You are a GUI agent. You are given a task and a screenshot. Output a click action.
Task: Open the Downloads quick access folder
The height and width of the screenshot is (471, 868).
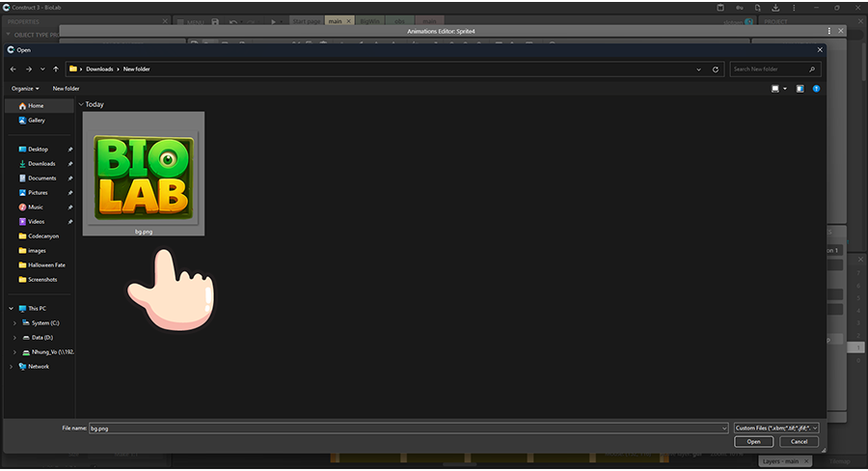pos(41,163)
